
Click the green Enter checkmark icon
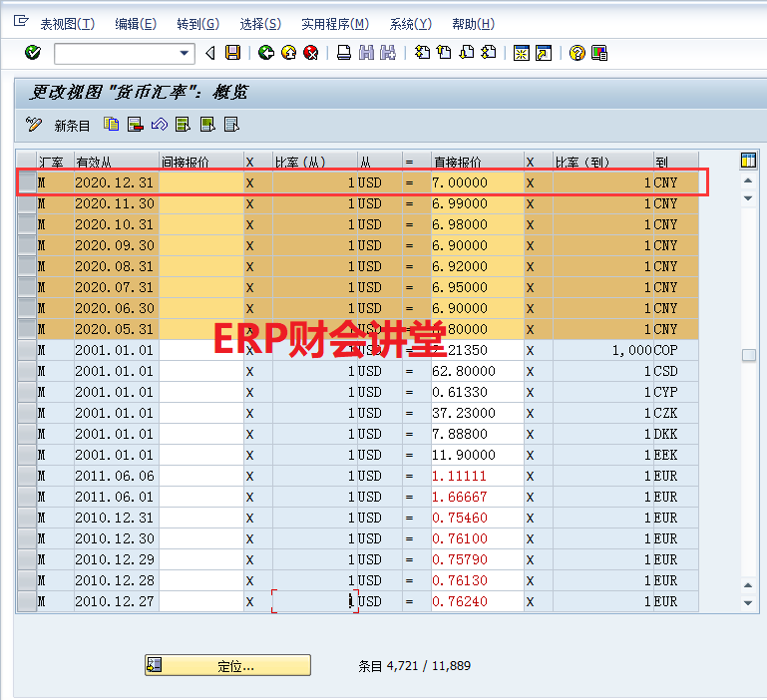click(33, 53)
